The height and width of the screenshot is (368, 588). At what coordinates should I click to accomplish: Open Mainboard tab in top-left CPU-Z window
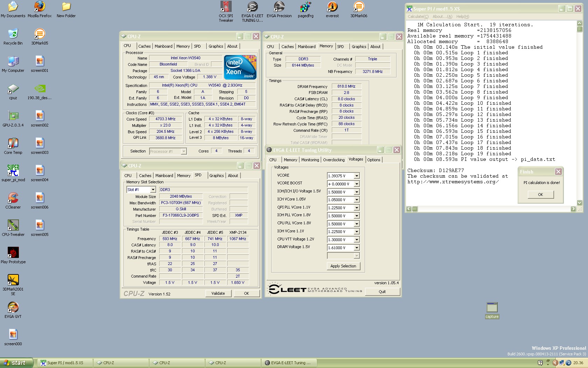[x=163, y=46]
